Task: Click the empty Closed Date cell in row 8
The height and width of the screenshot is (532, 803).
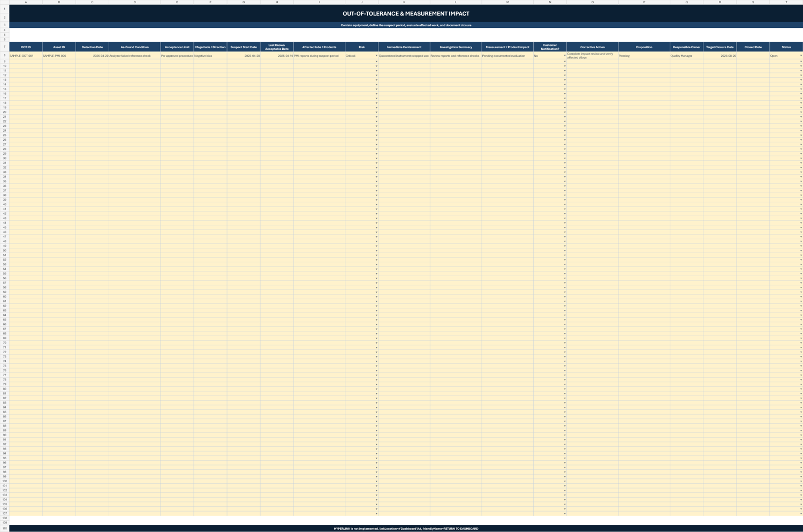Action: pyautogui.click(x=753, y=56)
